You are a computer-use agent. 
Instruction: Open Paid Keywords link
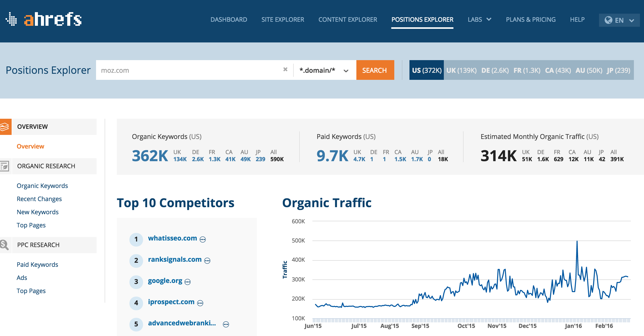click(x=37, y=265)
